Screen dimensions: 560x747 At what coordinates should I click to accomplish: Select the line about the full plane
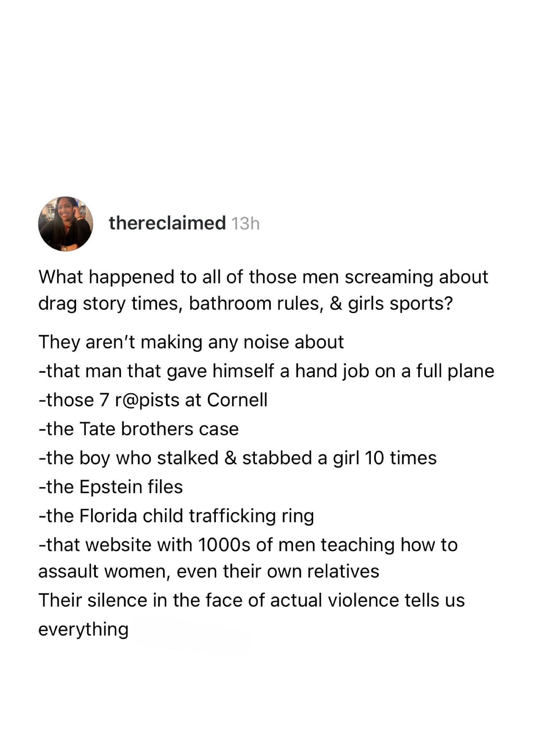(x=266, y=371)
